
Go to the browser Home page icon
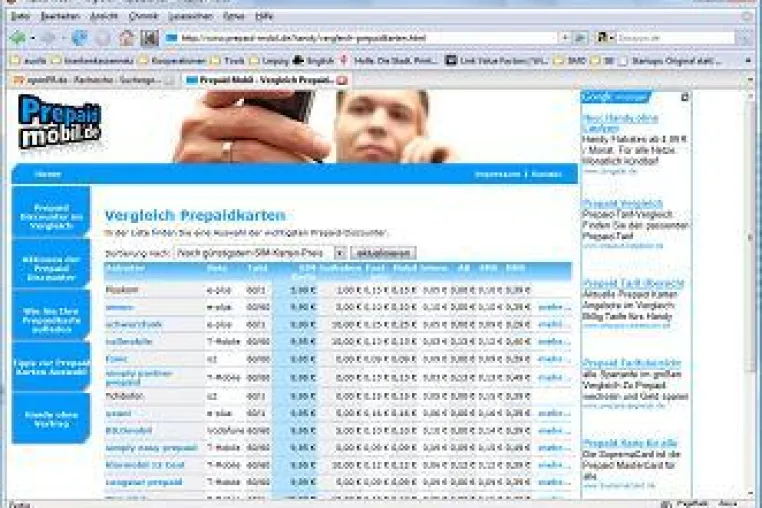click(126, 37)
